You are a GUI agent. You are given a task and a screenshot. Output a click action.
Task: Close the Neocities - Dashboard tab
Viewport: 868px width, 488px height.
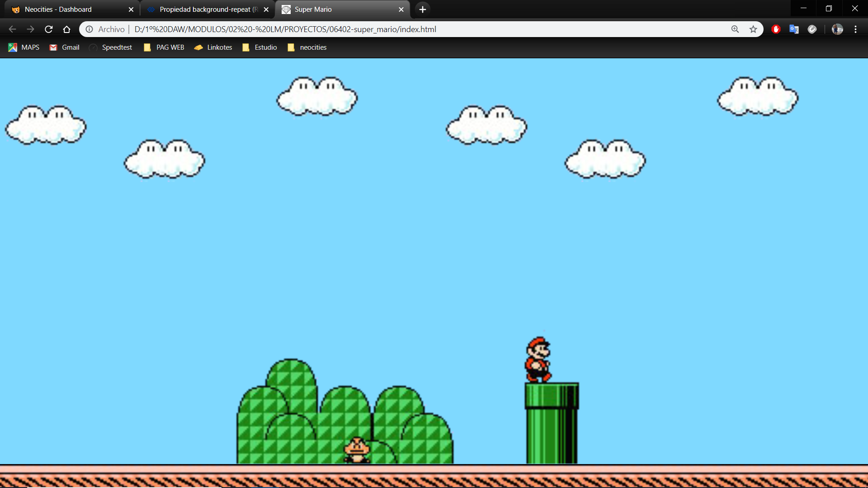tap(131, 9)
